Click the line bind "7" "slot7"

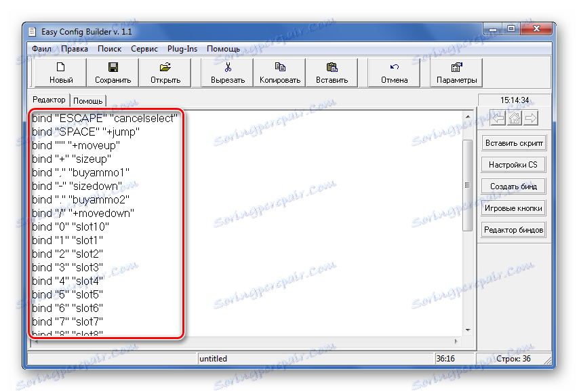67,321
